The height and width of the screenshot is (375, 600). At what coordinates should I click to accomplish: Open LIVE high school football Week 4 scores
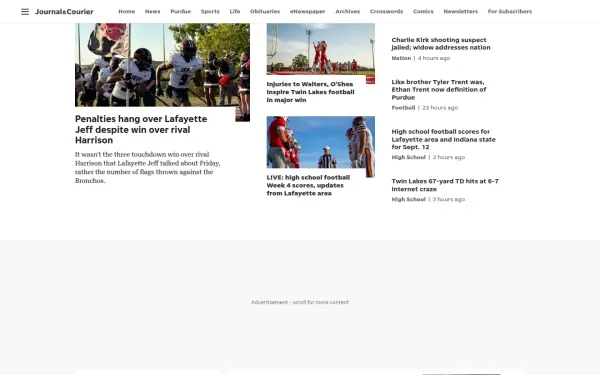pyautogui.click(x=308, y=185)
